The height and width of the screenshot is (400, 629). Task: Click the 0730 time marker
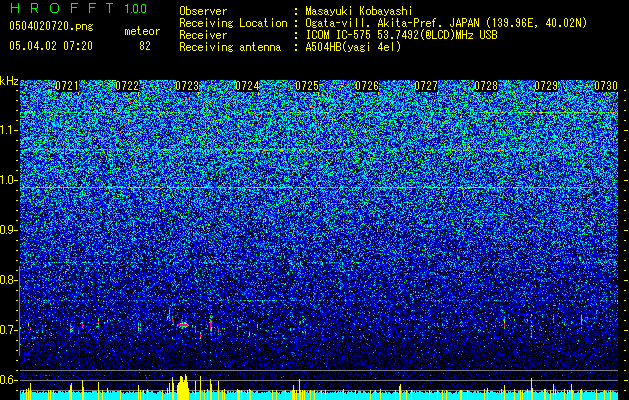(606, 86)
